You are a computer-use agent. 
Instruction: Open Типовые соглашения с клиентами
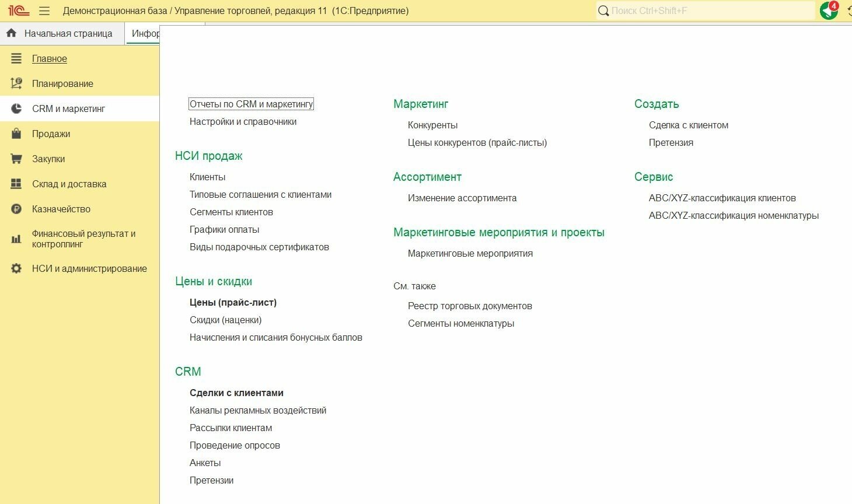[260, 194]
